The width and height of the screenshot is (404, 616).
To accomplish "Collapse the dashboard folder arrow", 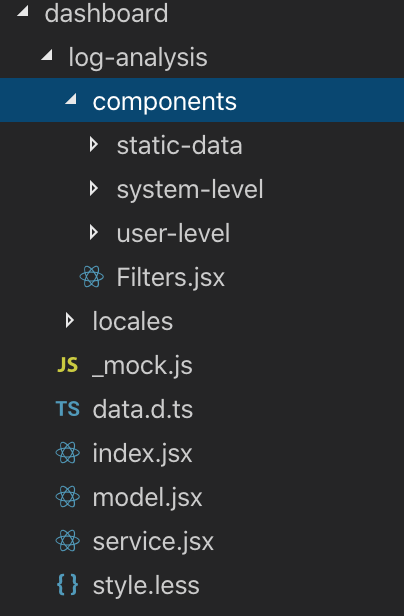I will click(23, 11).
